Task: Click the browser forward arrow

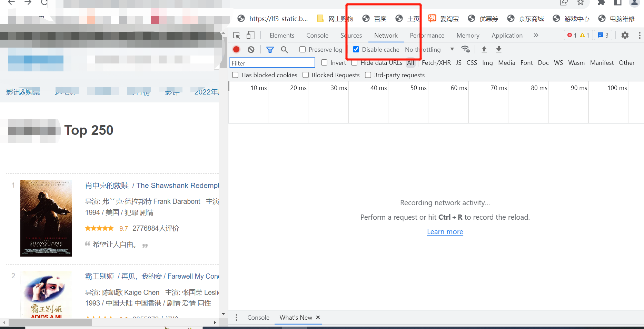Action: point(28,2)
